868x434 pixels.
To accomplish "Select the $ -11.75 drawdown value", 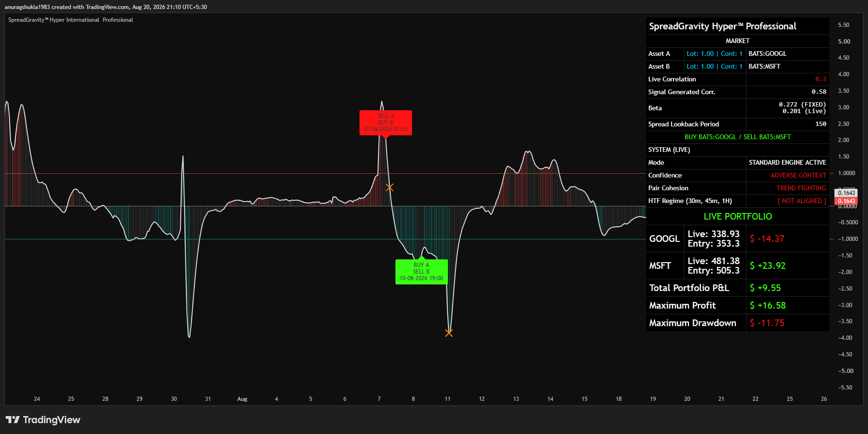I will point(767,323).
